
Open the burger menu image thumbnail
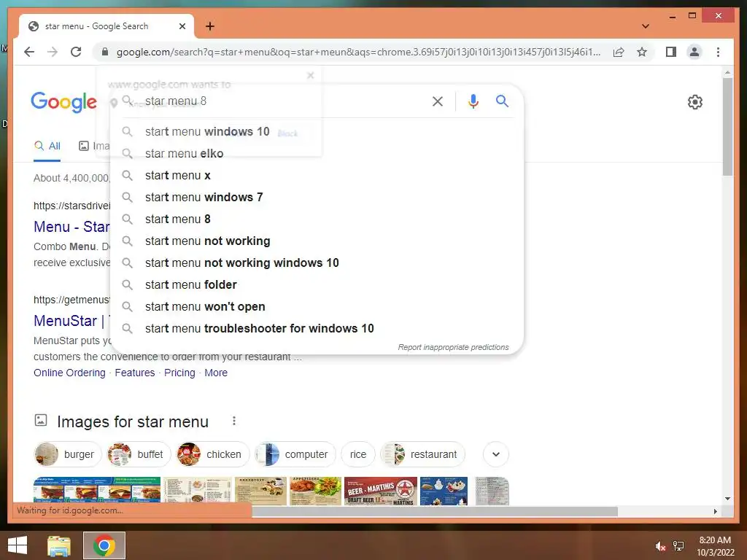(x=97, y=490)
